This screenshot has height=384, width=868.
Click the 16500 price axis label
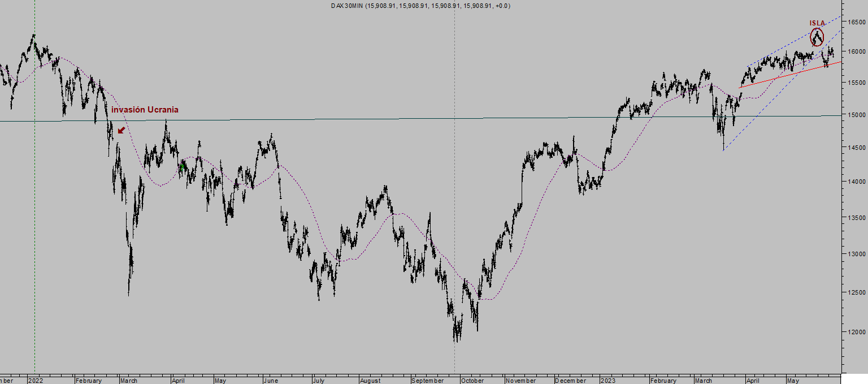coord(856,22)
